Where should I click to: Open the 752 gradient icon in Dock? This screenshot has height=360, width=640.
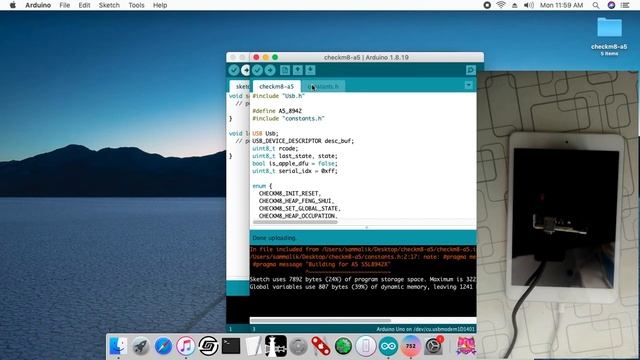click(411, 346)
